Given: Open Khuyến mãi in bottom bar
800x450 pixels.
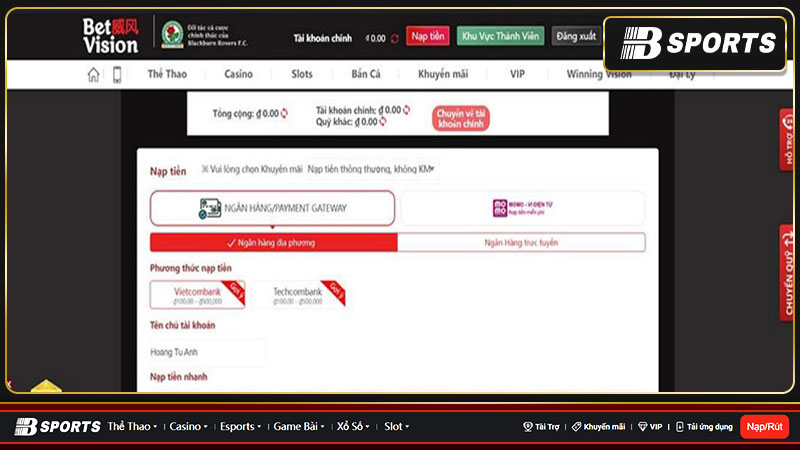Looking at the screenshot, I should coord(598,427).
